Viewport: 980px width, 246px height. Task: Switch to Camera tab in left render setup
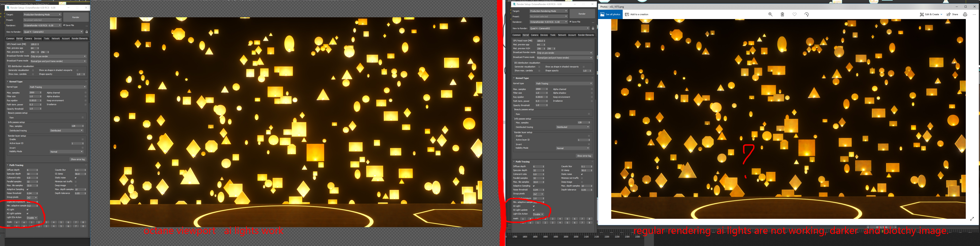tap(28, 38)
